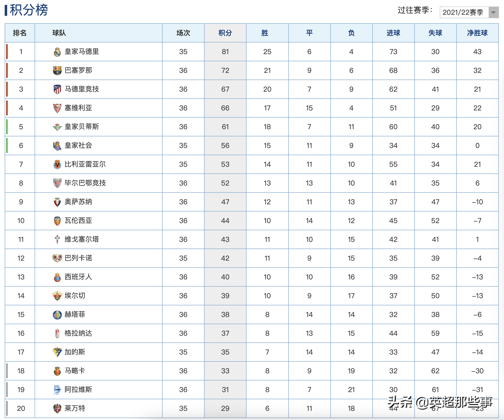Click the Cadiz crest next to 加的斯
Image resolution: width=504 pixels, height=420 pixels.
pos(57,352)
